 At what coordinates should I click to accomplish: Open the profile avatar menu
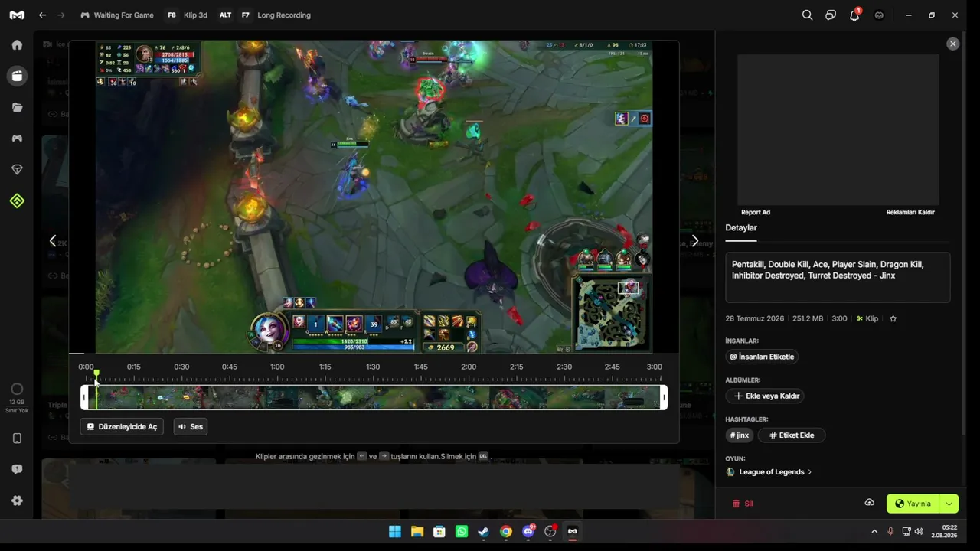[x=879, y=15]
